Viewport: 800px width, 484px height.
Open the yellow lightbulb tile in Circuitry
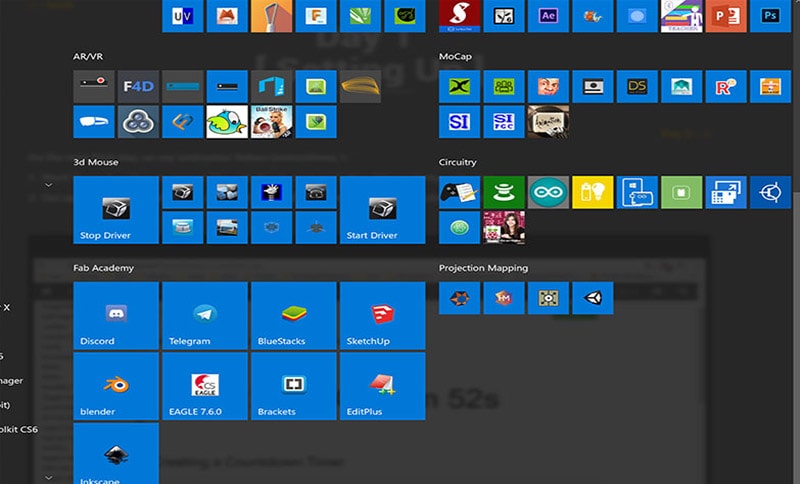point(592,192)
